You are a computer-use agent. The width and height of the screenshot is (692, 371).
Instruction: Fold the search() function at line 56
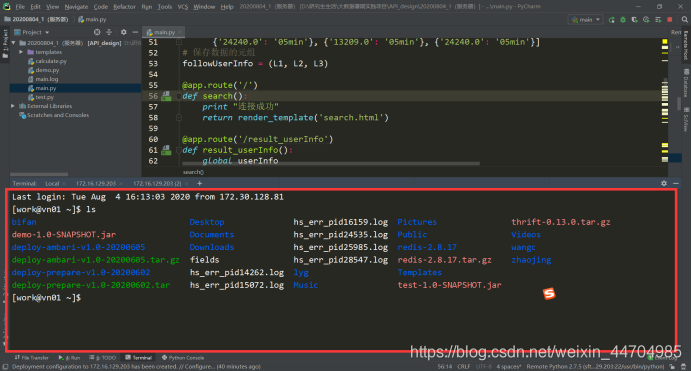[179, 96]
